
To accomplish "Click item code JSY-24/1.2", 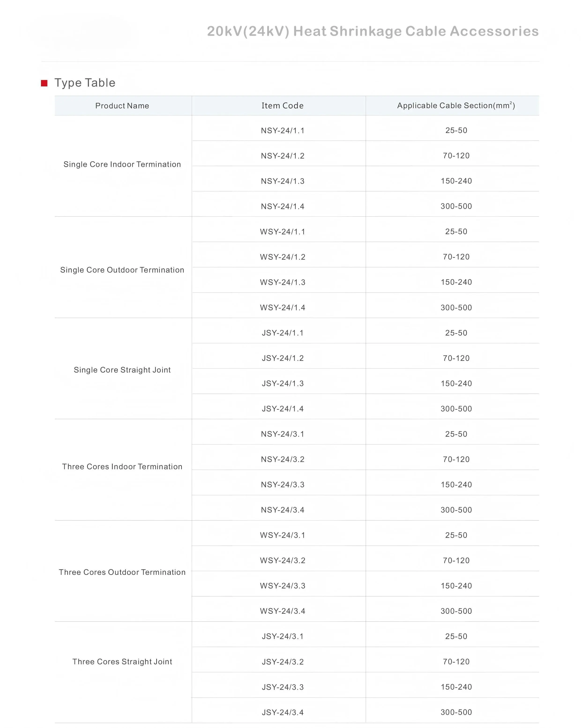I will (x=282, y=358).
